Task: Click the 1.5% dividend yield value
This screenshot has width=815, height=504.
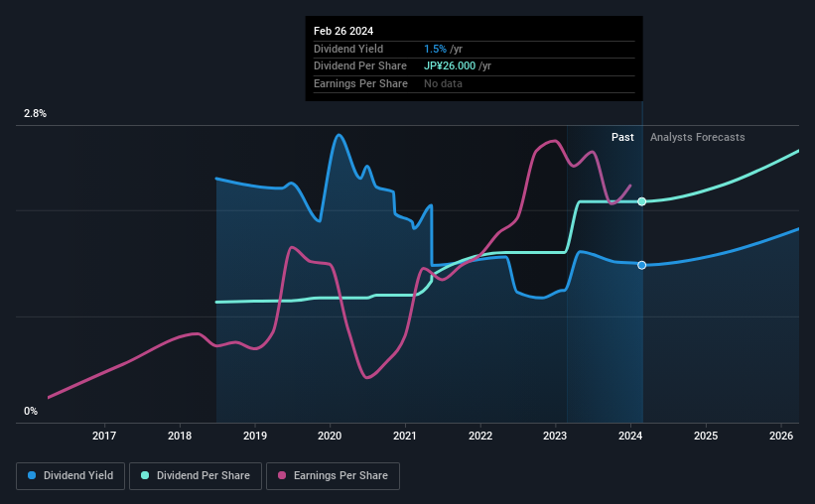Action: 435,49
